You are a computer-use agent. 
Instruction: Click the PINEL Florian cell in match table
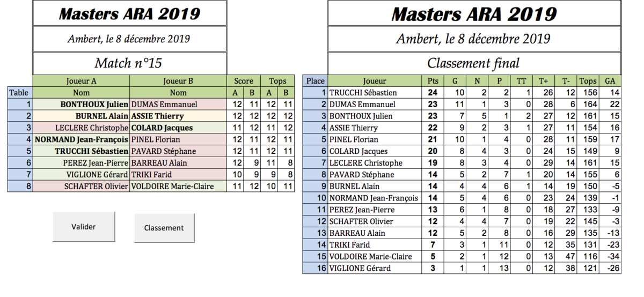click(178, 139)
